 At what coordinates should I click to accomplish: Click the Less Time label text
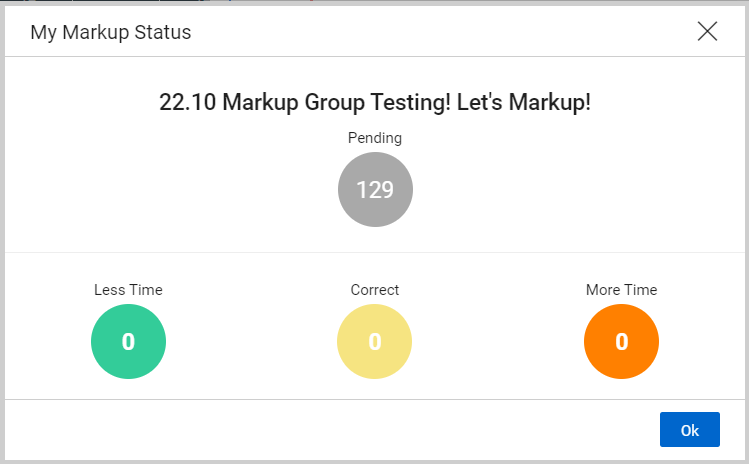pyautogui.click(x=128, y=290)
